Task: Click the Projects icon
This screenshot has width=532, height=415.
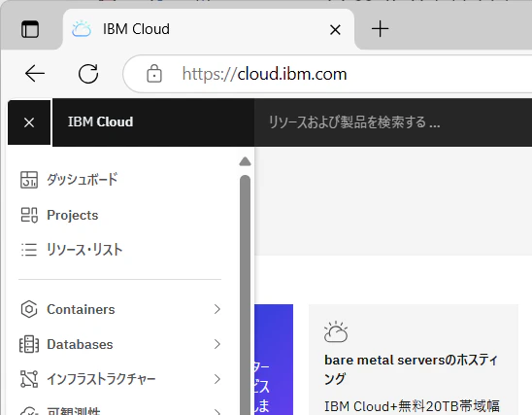Action: 29,215
